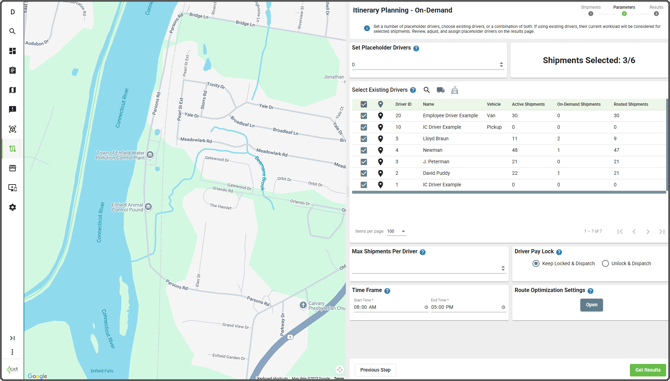Click the driver table vertical scrollbar
670x381 pixels.
tap(667, 145)
